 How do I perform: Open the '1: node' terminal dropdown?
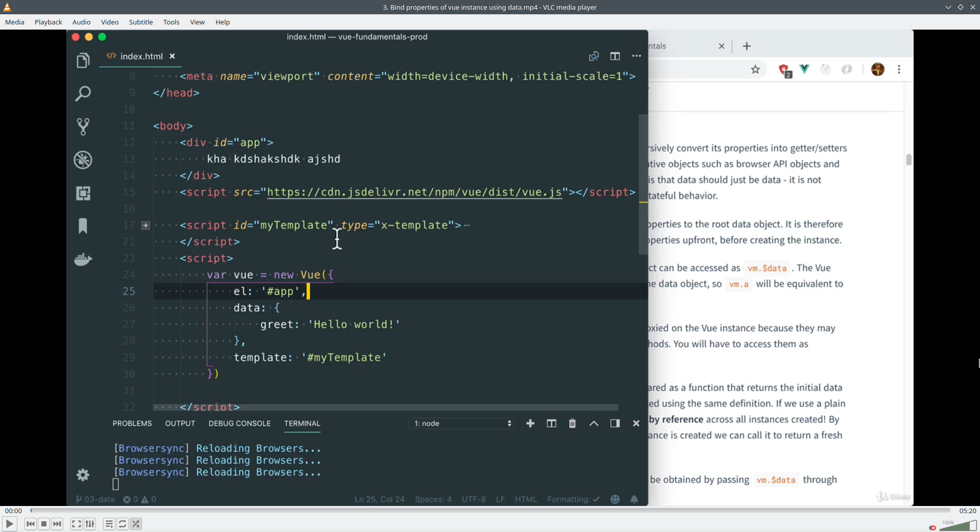click(x=462, y=423)
